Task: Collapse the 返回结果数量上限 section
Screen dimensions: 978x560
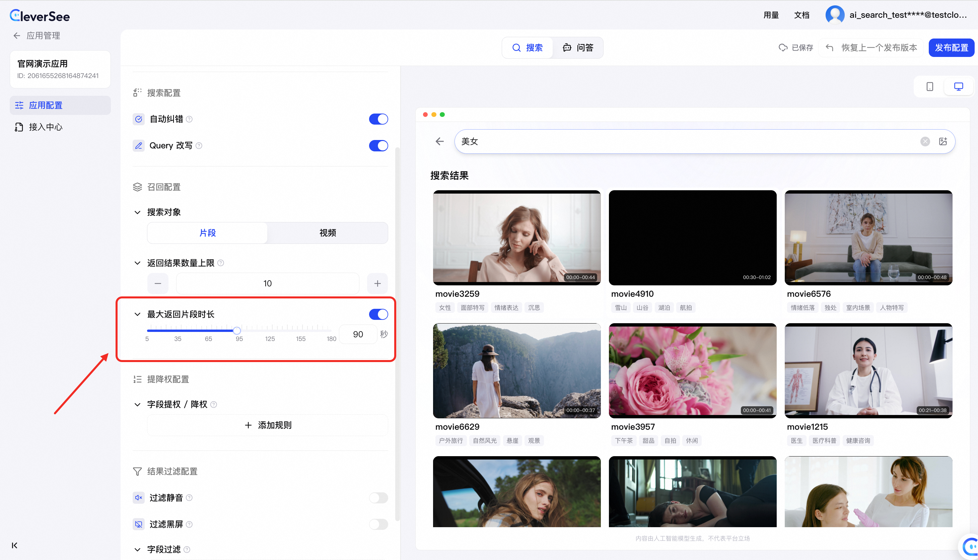Action: click(137, 263)
